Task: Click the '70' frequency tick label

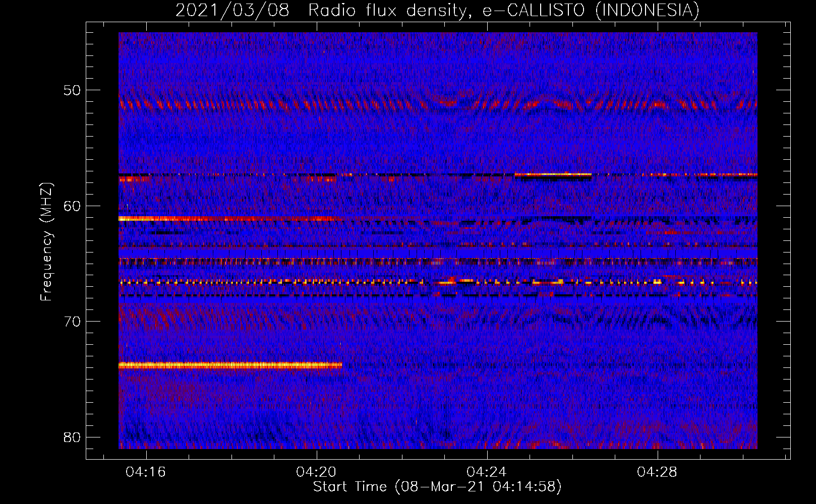Action: click(x=72, y=322)
